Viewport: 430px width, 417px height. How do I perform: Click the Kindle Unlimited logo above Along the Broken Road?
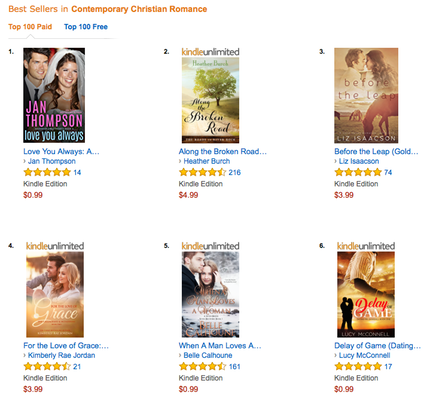point(210,52)
